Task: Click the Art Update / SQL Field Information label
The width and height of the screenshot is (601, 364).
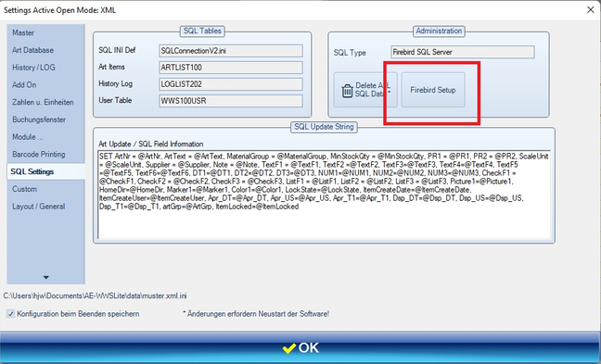Action: (x=150, y=144)
